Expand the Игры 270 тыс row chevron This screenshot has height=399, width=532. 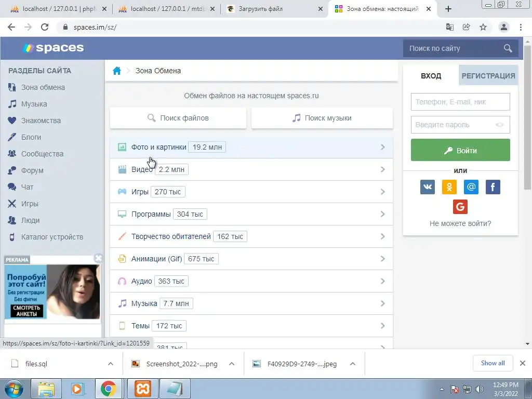(383, 192)
